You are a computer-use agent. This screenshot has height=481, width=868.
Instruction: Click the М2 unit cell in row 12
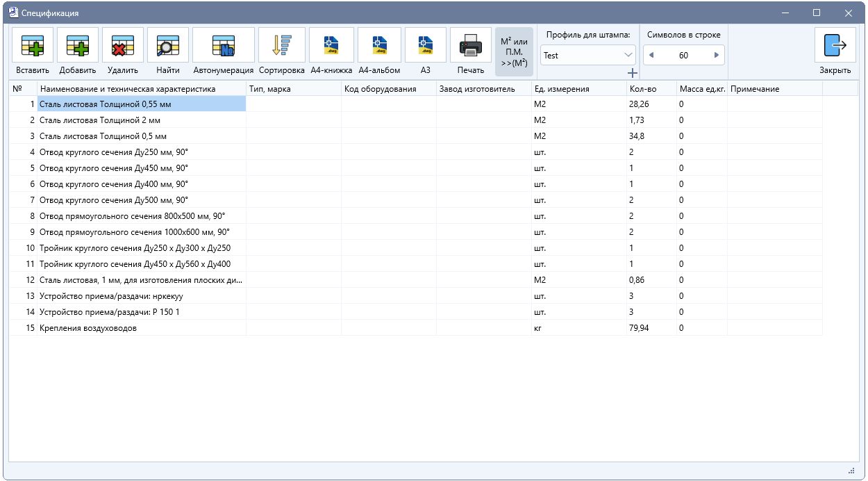pyautogui.click(x=579, y=280)
